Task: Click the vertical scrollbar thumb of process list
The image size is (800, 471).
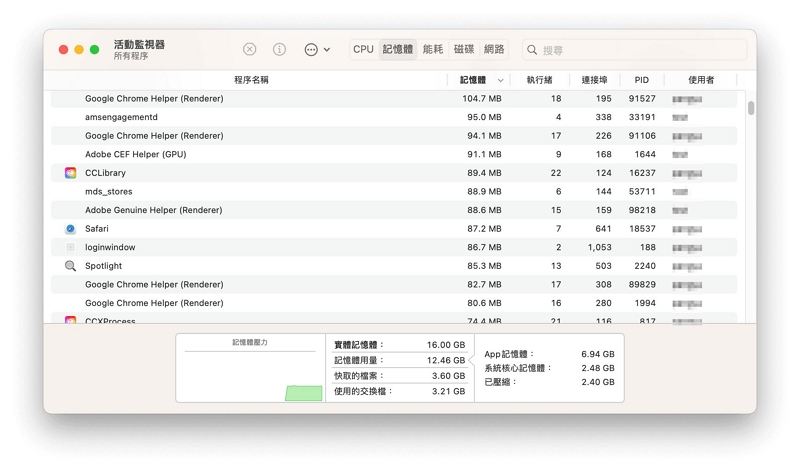Action: click(751, 108)
